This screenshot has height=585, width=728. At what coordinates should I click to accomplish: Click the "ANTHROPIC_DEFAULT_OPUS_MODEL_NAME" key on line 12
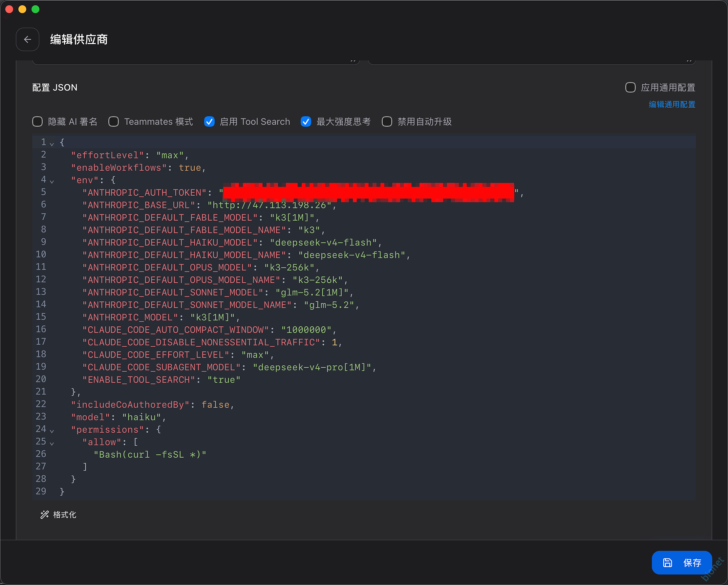[181, 280]
